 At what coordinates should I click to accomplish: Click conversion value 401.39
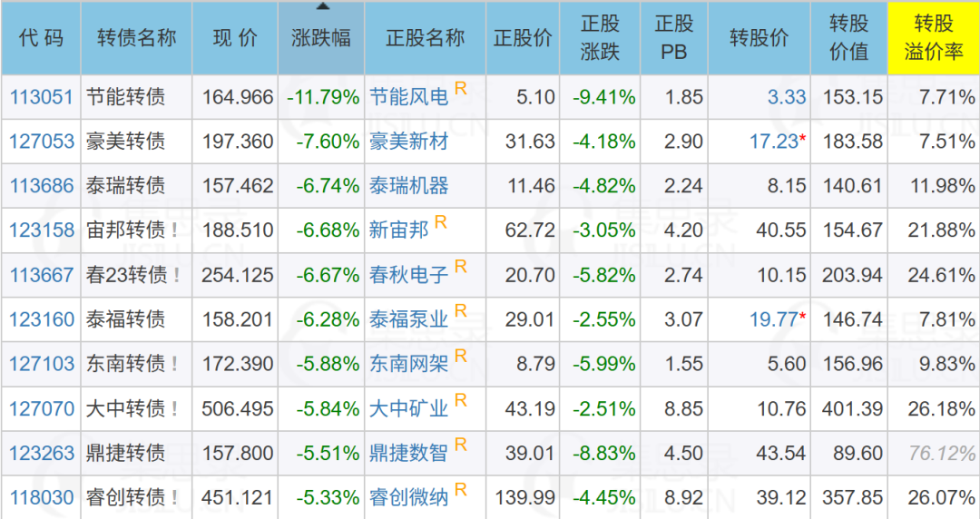pos(852,409)
